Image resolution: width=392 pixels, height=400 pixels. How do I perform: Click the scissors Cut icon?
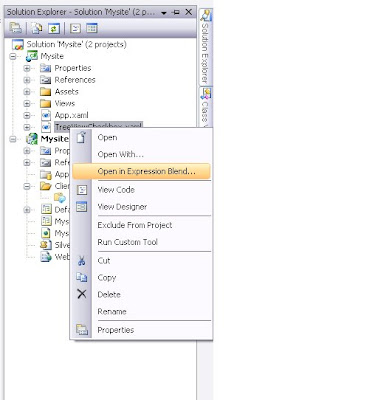(x=82, y=261)
